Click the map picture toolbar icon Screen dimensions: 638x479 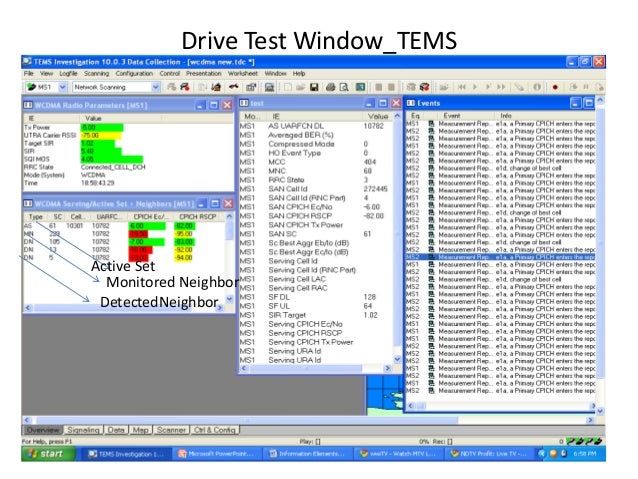click(x=269, y=87)
